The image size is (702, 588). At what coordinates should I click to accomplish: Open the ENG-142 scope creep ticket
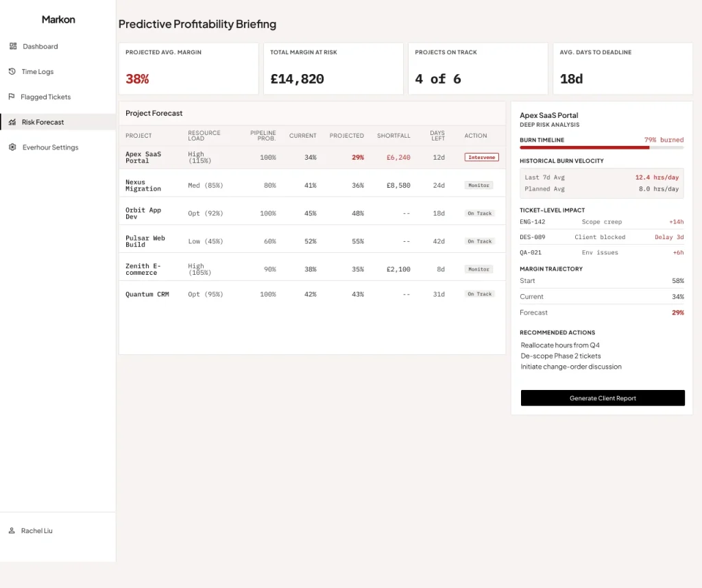[601, 222]
